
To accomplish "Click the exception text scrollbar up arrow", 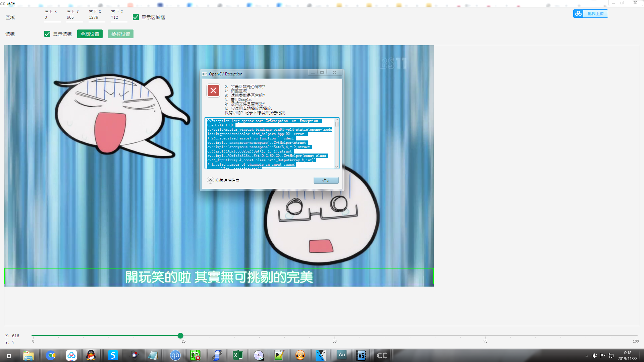I will tap(337, 120).
